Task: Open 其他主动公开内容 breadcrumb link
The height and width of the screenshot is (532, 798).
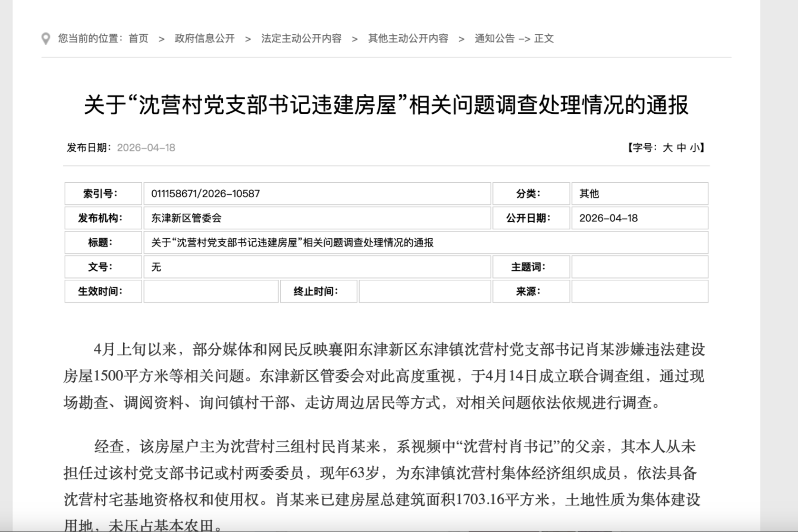Action: [408, 39]
